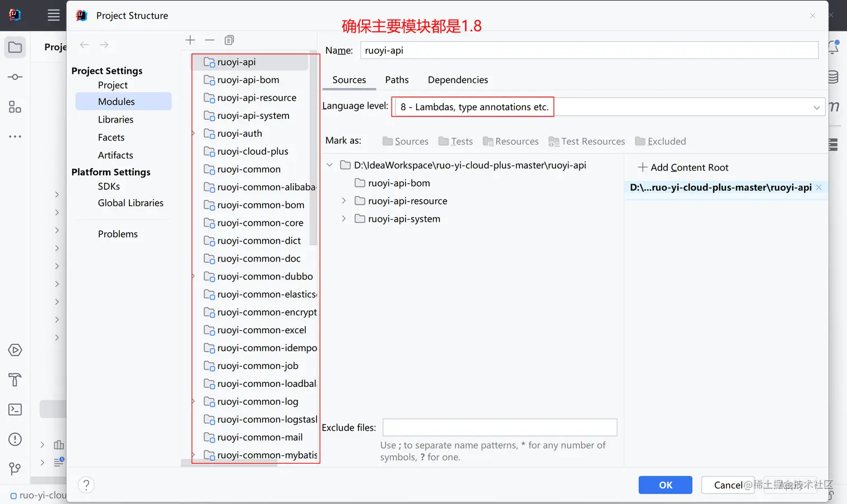Open the Build hammer tool window
The width and height of the screenshot is (847, 504).
click(15, 380)
